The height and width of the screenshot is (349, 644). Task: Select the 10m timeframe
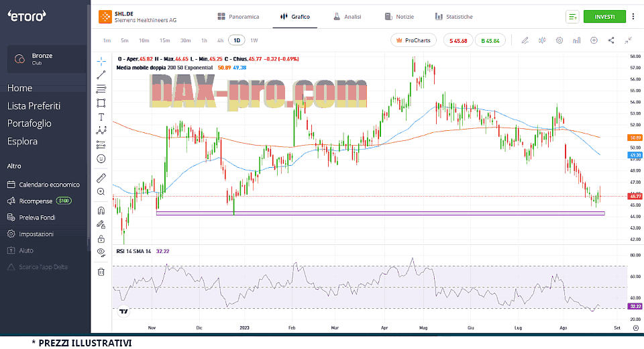tap(144, 40)
